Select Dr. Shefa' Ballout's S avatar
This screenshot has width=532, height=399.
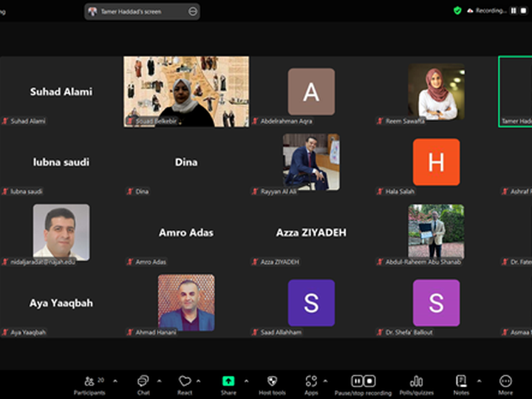click(437, 303)
